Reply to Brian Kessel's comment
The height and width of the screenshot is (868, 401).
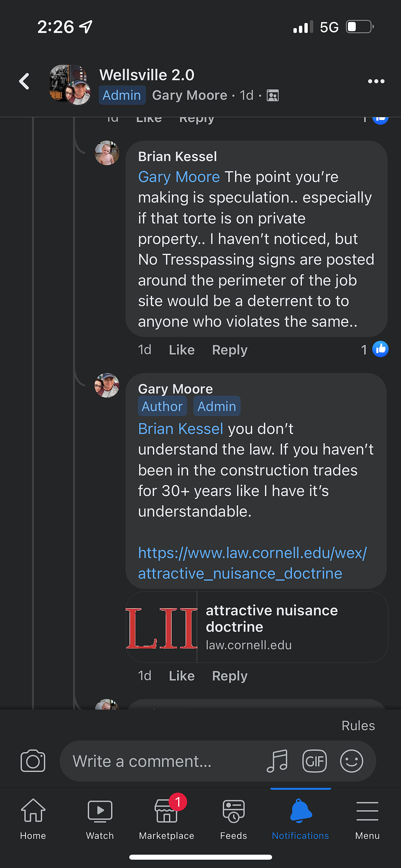(x=230, y=350)
